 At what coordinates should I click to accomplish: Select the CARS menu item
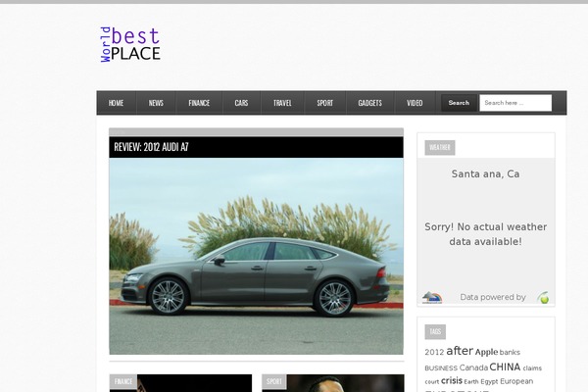(241, 103)
